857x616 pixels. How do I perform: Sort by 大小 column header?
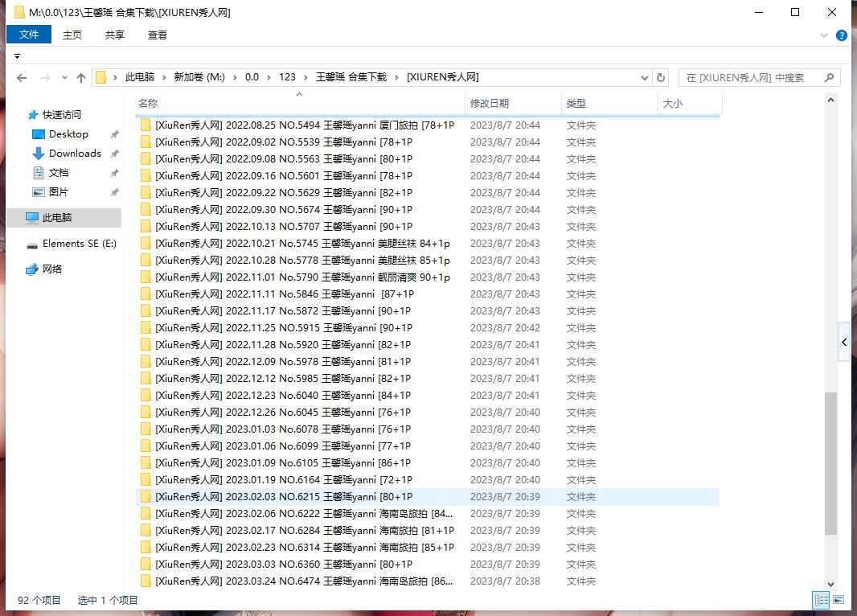click(x=690, y=103)
